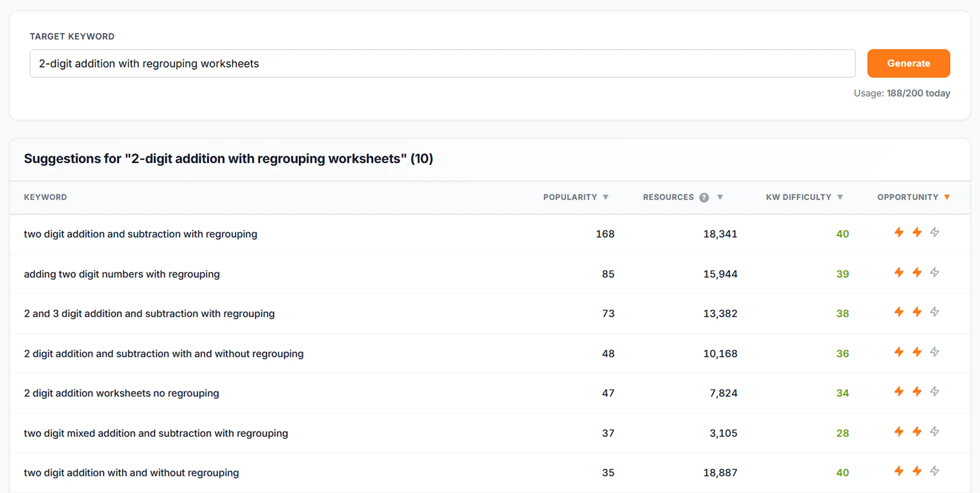
Task: Select '2 digit addition worksheets no regrouping' row
Action: pyautogui.click(x=121, y=393)
